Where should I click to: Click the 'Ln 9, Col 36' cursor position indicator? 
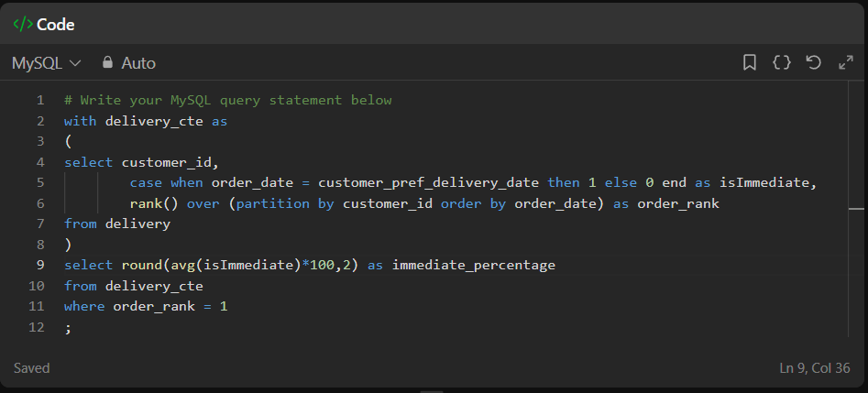point(815,368)
